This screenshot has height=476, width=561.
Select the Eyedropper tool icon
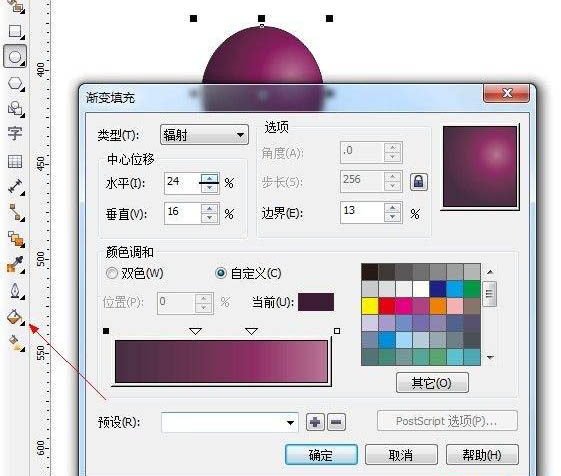pyautogui.click(x=15, y=264)
